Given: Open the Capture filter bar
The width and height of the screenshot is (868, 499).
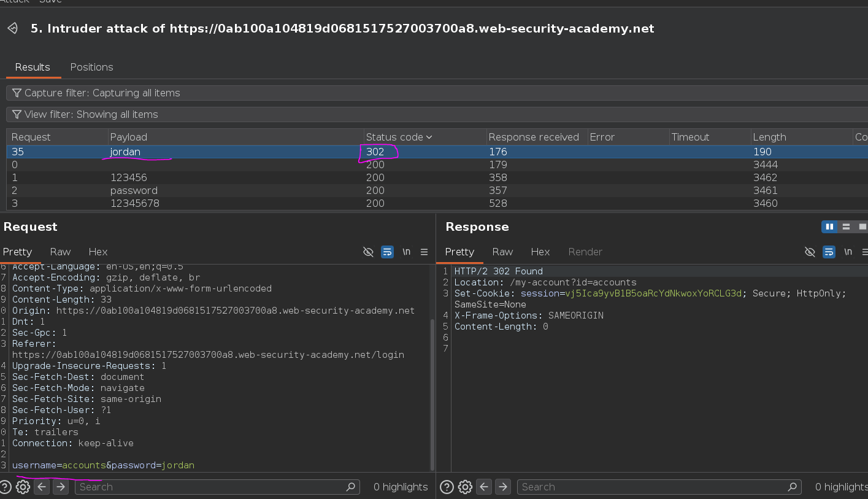Looking at the screenshot, I should 437,93.
